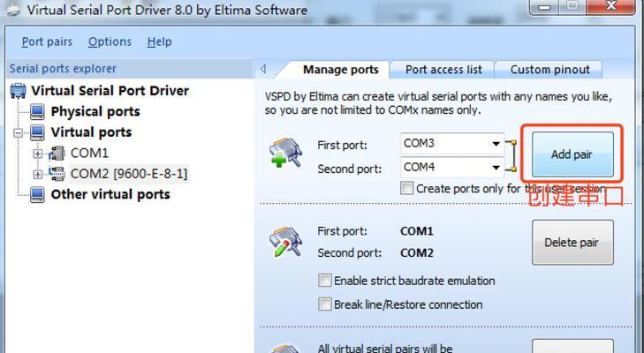Collapse the serial ports explorer with the arrow
The image size is (644, 353).
click(x=263, y=69)
